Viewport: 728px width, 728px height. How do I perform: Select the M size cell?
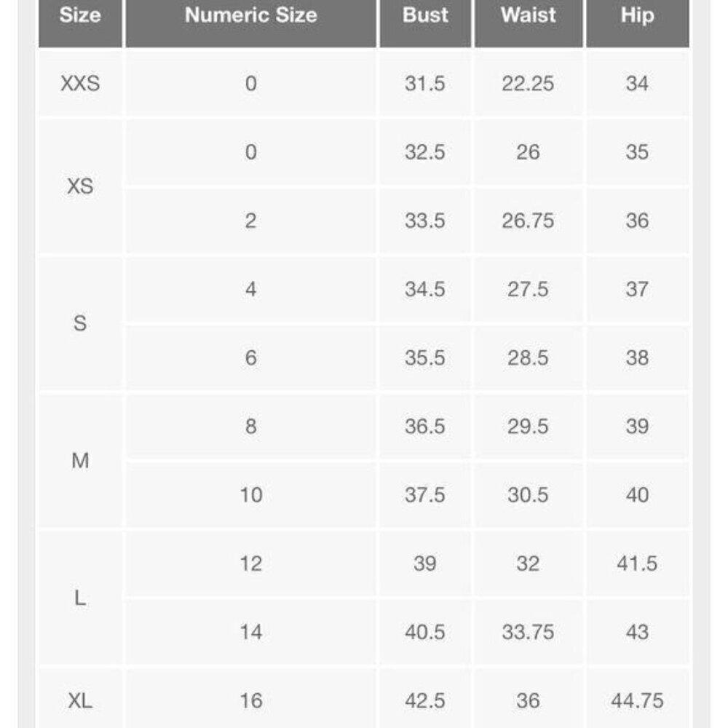[x=80, y=461]
